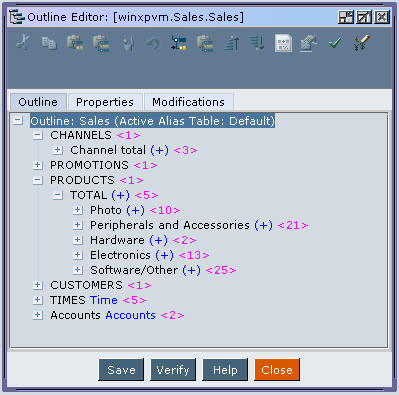Viewport: 399px width, 395px height.
Task: Click the sort ascending toolbar icon
Action: coord(232,43)
